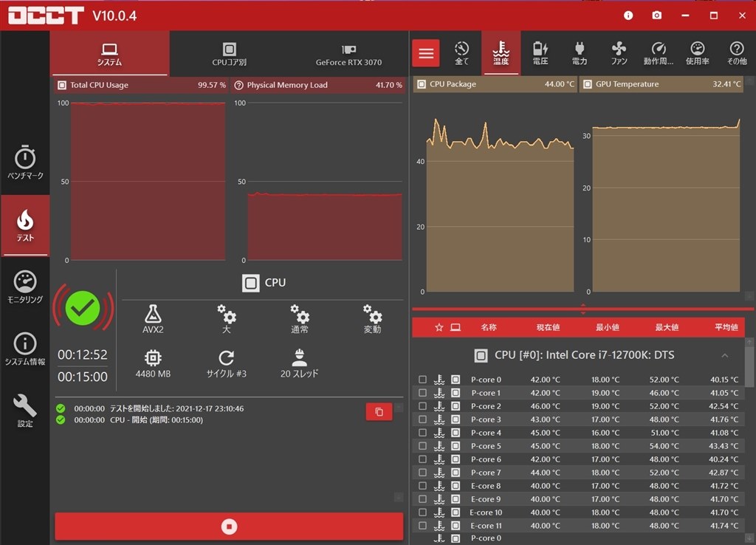Viewport: 756px width, 545px height.
Task: Select the 電圧 voltage sensor tab
Action: pyautogui.click(x=540, y=53)
